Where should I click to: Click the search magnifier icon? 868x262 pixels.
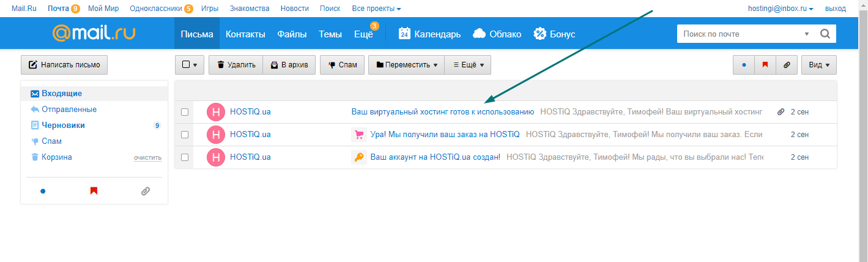[825, 34]
